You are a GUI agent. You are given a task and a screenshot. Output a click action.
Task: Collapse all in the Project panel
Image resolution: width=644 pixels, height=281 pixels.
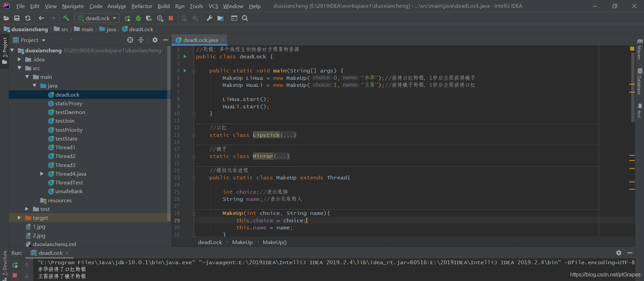141,40
